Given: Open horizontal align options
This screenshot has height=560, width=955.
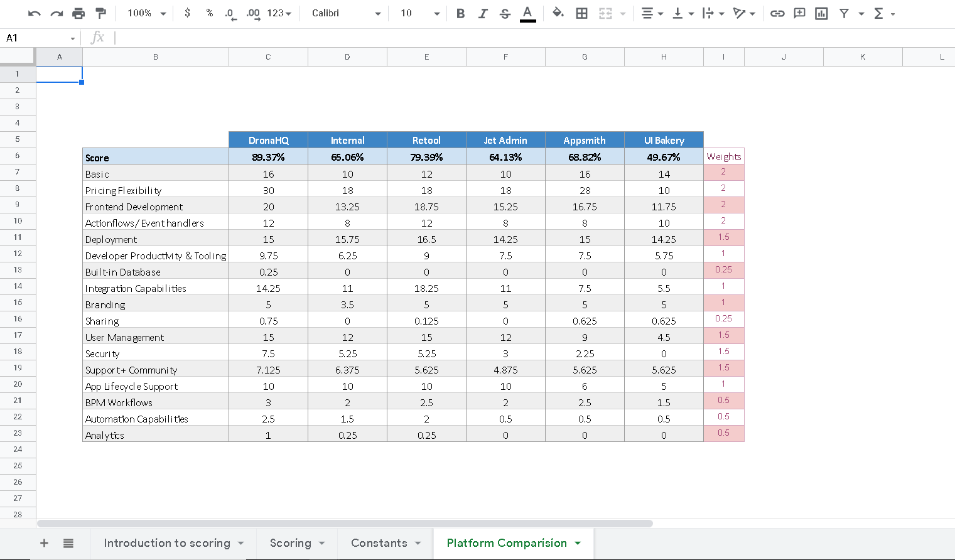Looking at the screenshot, I should pos(652,13).
